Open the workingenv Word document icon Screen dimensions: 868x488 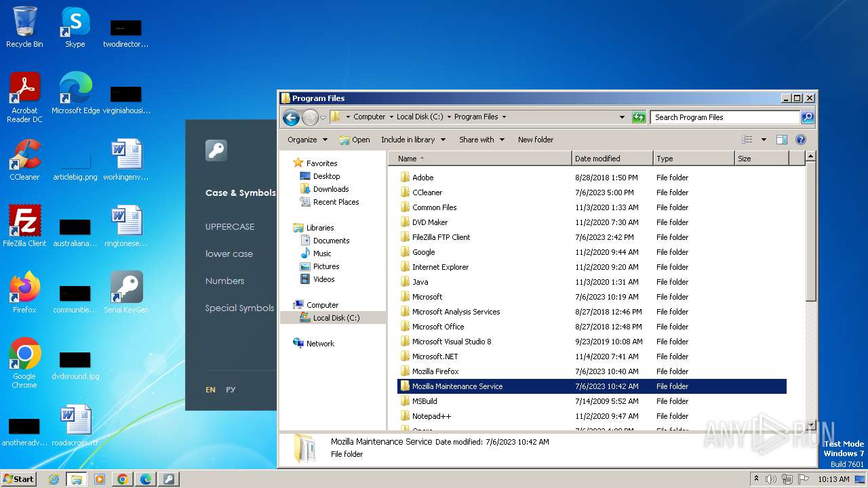[x=126, y=159]
